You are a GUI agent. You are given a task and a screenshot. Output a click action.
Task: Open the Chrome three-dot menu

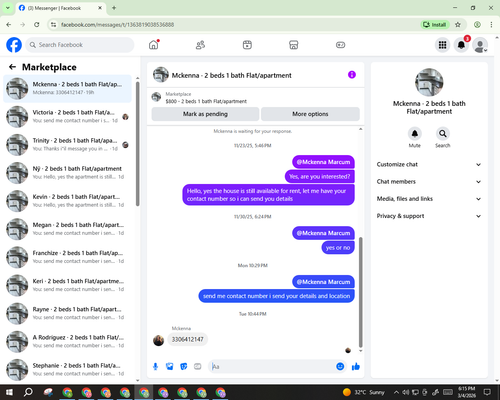[491, 25]
